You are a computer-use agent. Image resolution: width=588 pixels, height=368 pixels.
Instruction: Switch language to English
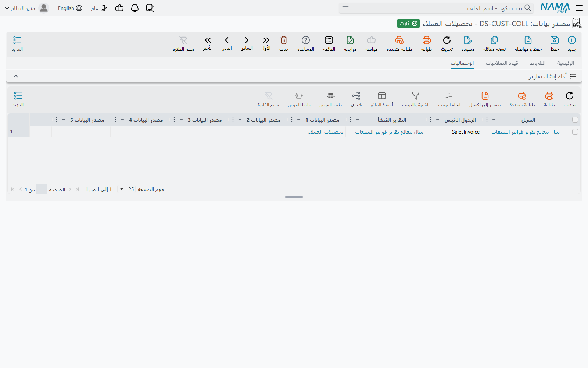pos(70,8)
